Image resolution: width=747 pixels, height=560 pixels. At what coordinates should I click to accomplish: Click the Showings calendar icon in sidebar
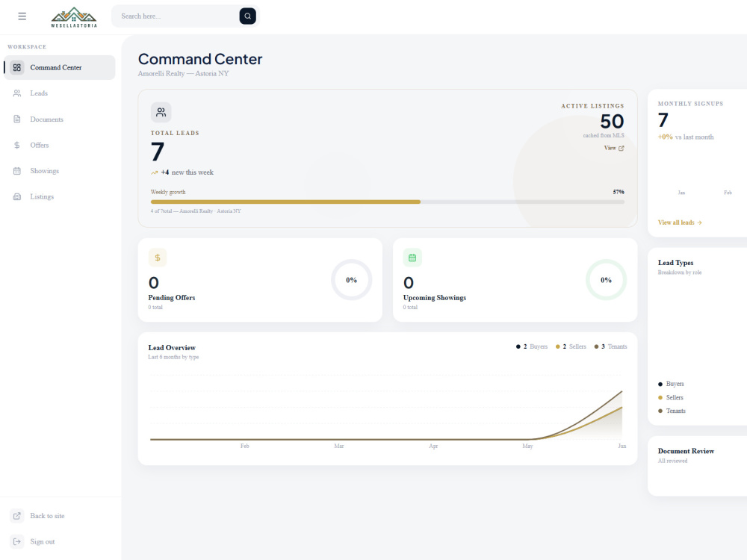tap(17, 171)
